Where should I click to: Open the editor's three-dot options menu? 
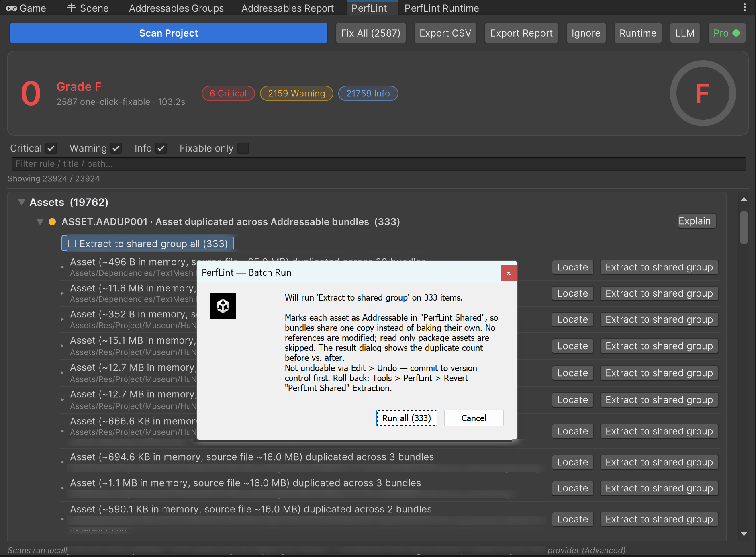744,8
